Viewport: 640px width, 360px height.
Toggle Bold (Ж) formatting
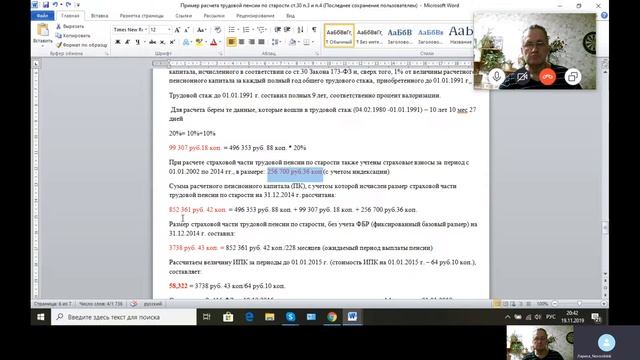click(x=118, y=42)
